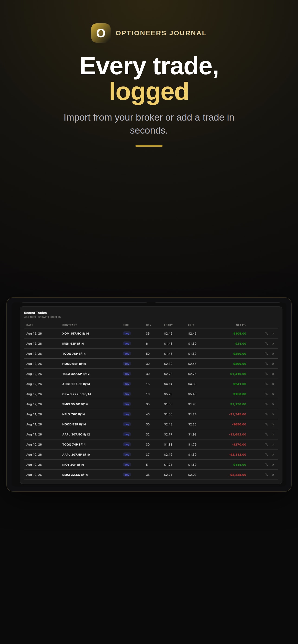Delete the TSLA 327.5P 8/12 trade

(273, 374)
